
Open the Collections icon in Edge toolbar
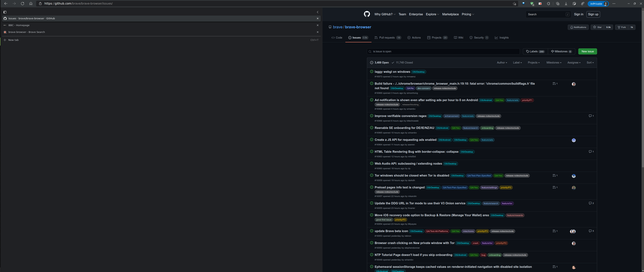tap(558, 3)
